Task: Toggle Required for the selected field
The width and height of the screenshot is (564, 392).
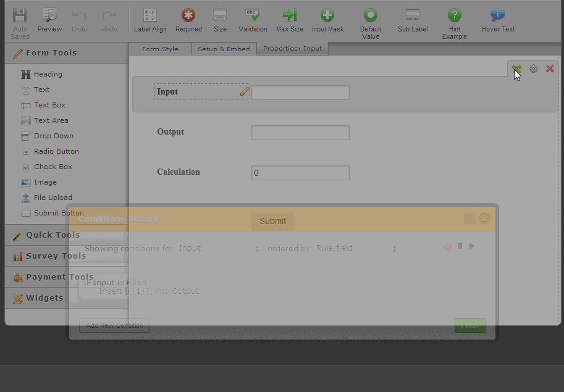Action: (188, 20)
